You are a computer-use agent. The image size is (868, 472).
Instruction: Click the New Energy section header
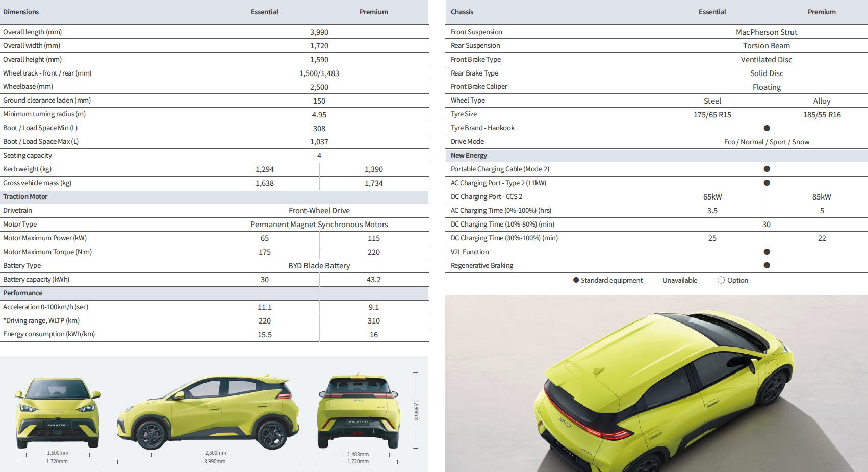tap(469, 155)
